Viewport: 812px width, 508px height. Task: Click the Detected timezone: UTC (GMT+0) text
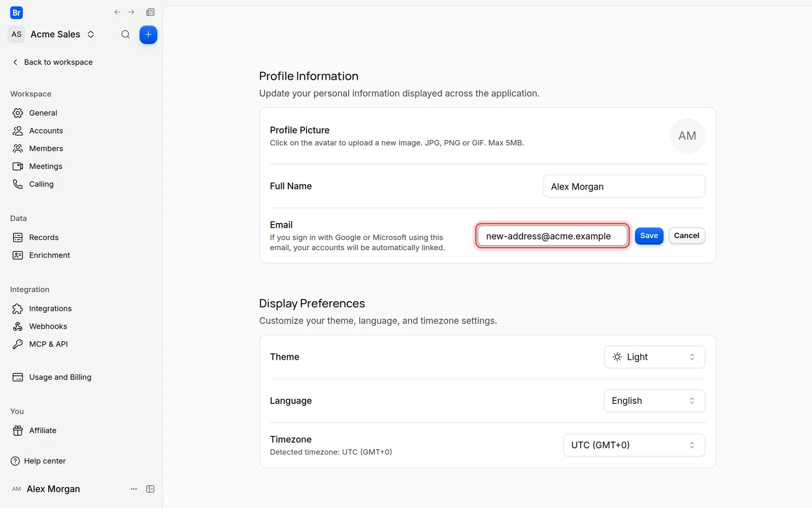coord(331,452)
